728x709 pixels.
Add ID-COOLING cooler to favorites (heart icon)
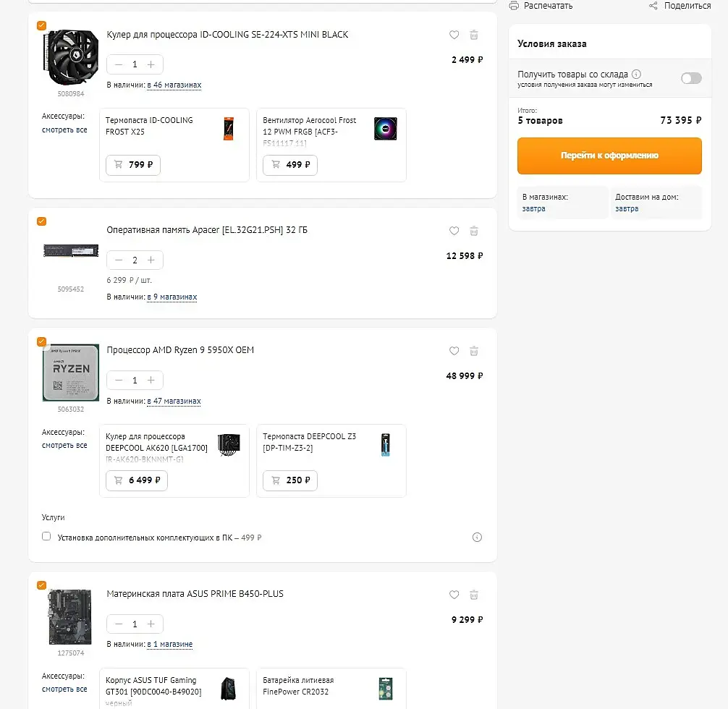pos(454,35)
